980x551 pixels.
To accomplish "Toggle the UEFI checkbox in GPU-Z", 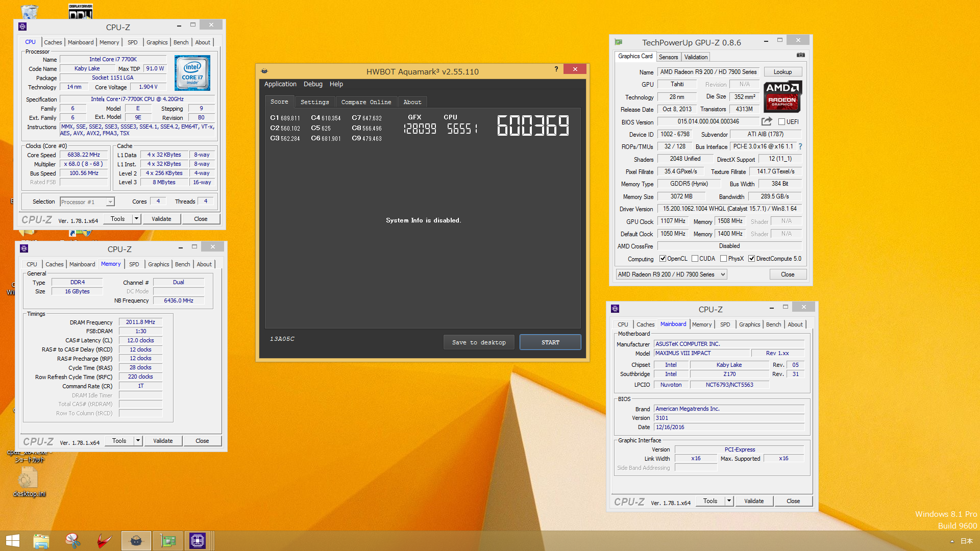I will 781,121.
